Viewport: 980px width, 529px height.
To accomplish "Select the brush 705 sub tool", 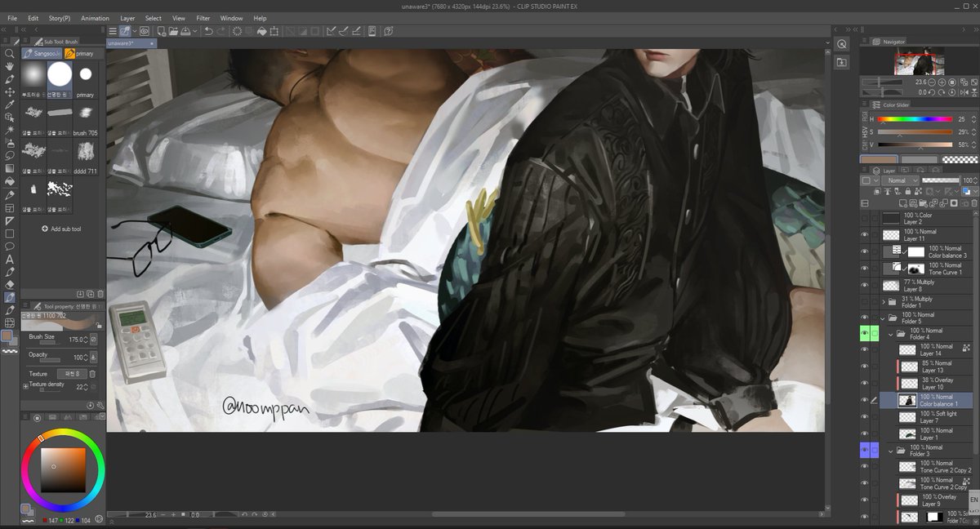I will (x=85, y=117).
